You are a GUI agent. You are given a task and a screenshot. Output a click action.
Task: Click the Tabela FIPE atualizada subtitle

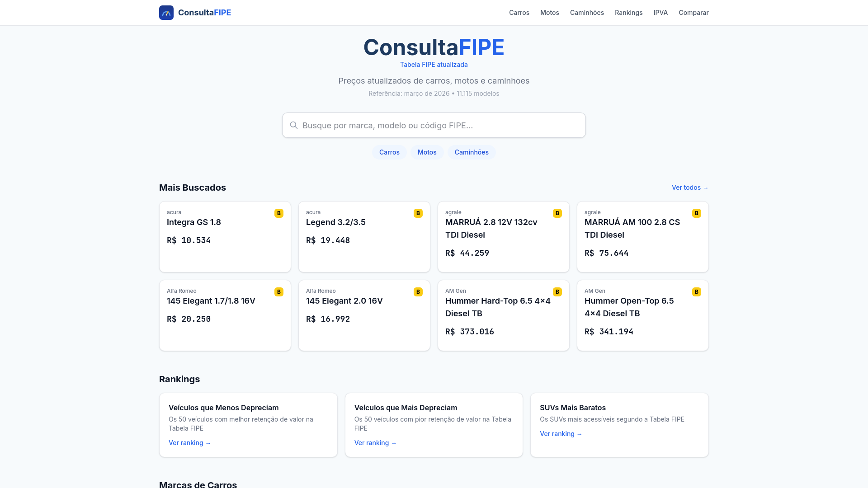[434, 65]
